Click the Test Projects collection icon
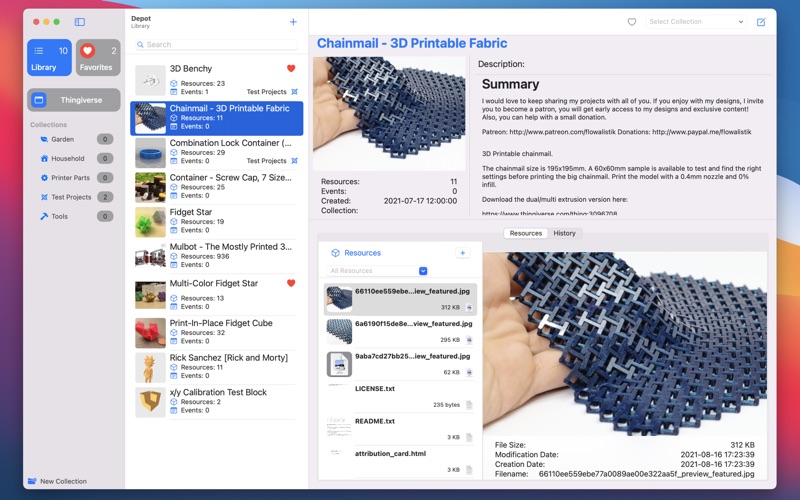 (x=44, y=197)
